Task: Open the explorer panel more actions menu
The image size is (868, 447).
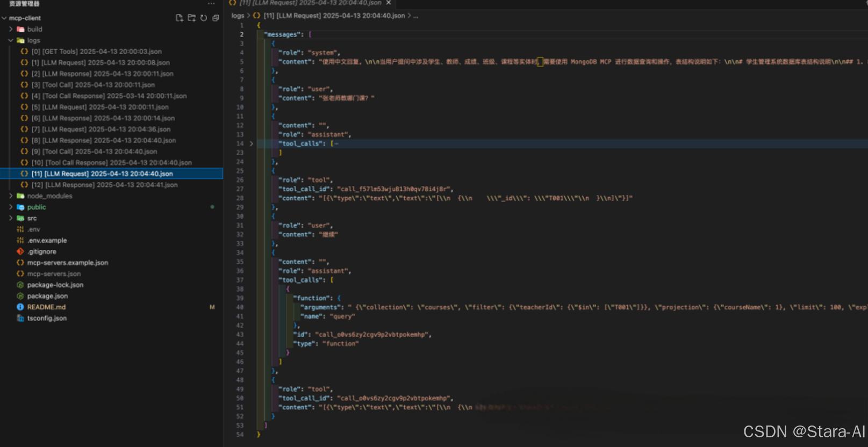Action: point(211,3)
